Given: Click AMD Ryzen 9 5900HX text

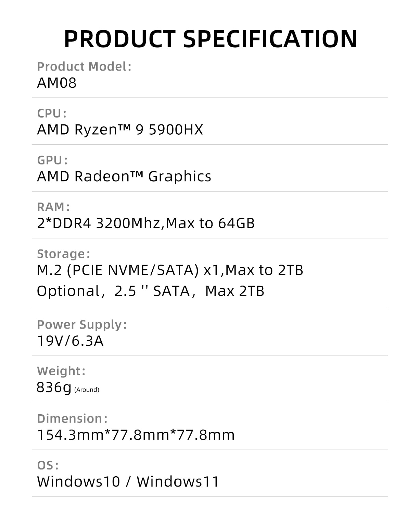Looking at the screenshot, I should (x=120, y=130).
